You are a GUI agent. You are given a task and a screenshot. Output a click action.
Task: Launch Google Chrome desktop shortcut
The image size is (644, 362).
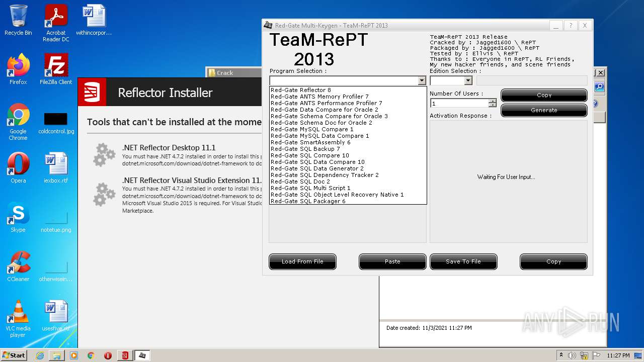[18, 122]
